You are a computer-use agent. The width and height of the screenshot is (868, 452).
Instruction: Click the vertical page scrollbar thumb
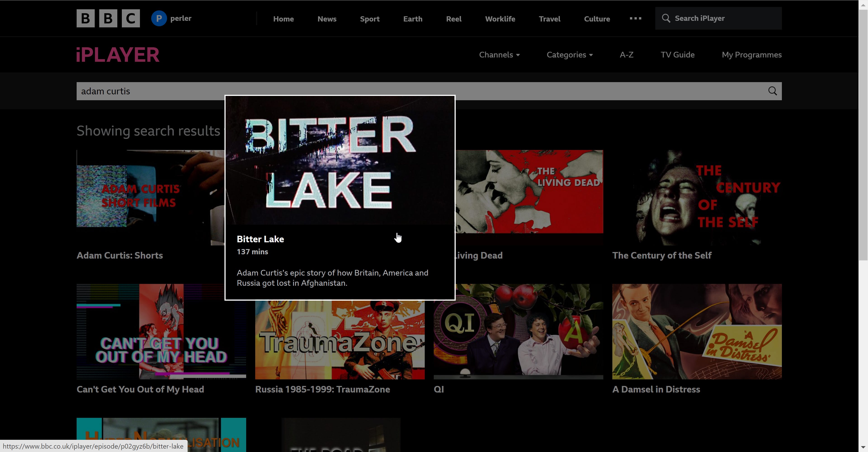point(863,135)
